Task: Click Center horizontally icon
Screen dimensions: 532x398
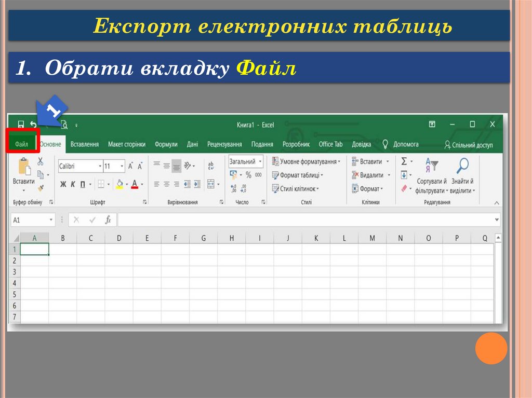Action: (x=166, y=184)
